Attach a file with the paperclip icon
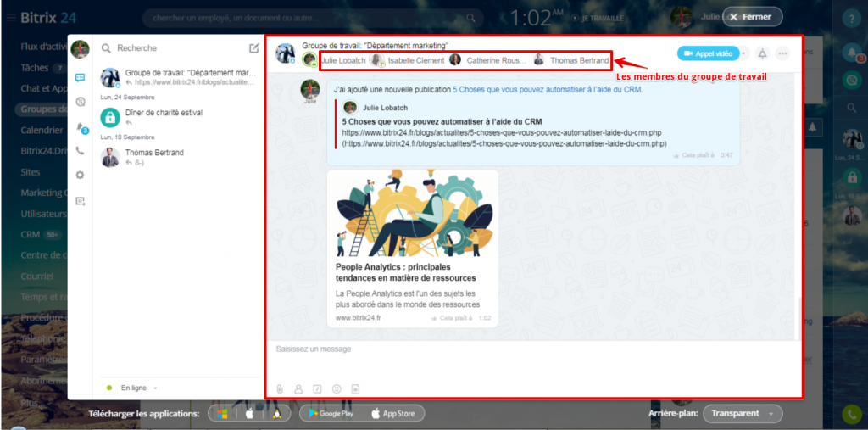868x430 pixels. 280,389
